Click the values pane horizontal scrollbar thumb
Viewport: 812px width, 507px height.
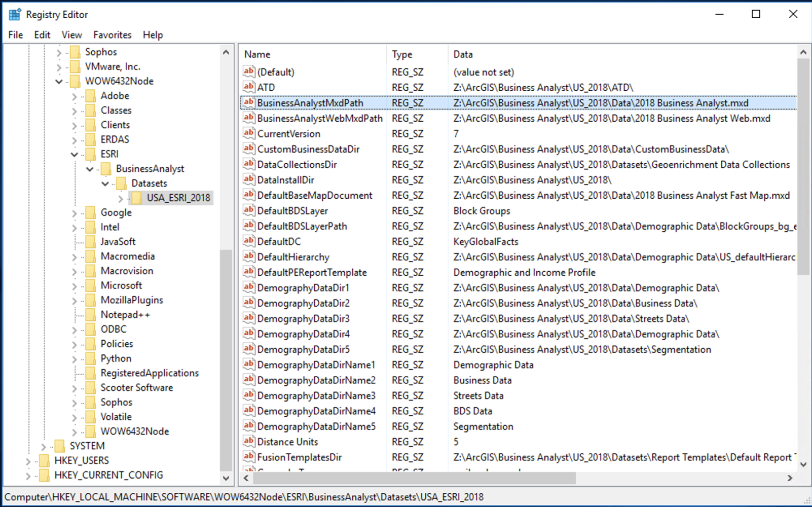pos(414,478)
